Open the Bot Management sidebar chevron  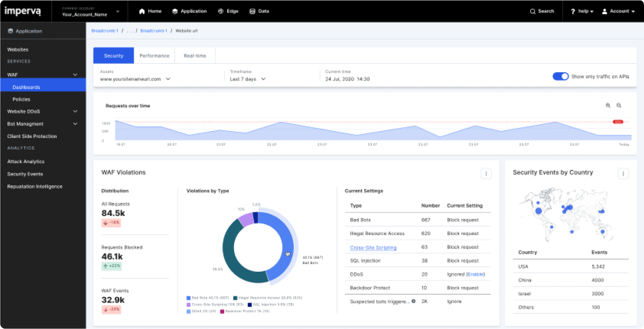click(x=75, y=124)
